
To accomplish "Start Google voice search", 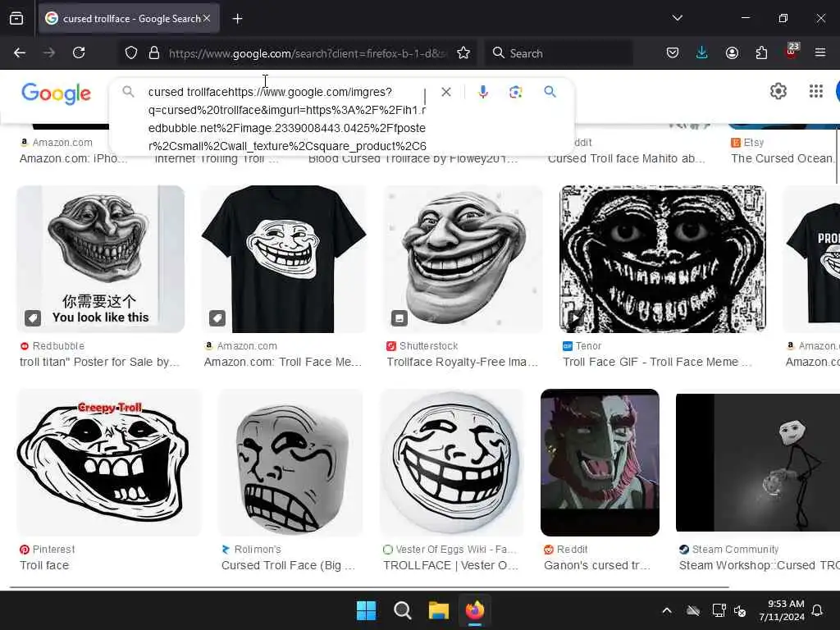I will point(482,92).
